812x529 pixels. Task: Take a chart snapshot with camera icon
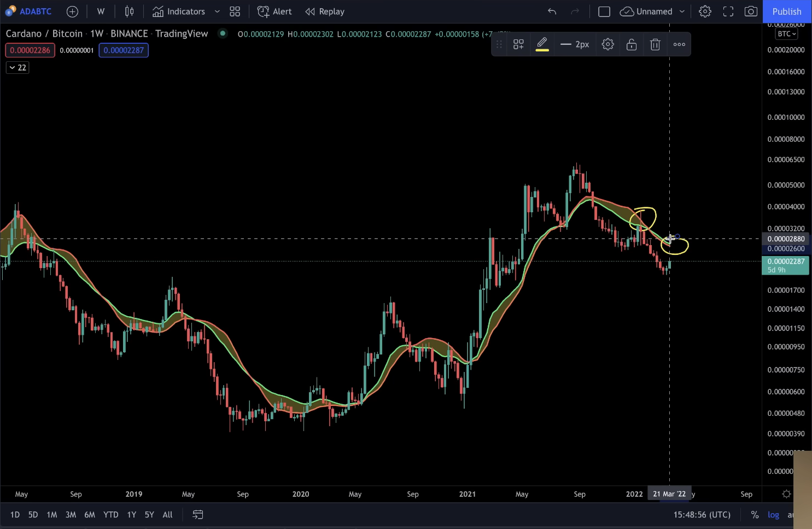pyautogui.click(x=751, y=11)
